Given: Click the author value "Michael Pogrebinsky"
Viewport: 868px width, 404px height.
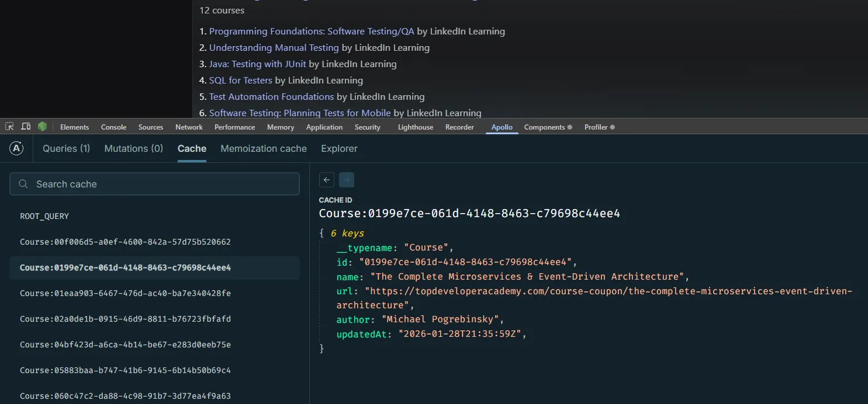Looking at the screenshot, I should [x=440, y=319].
